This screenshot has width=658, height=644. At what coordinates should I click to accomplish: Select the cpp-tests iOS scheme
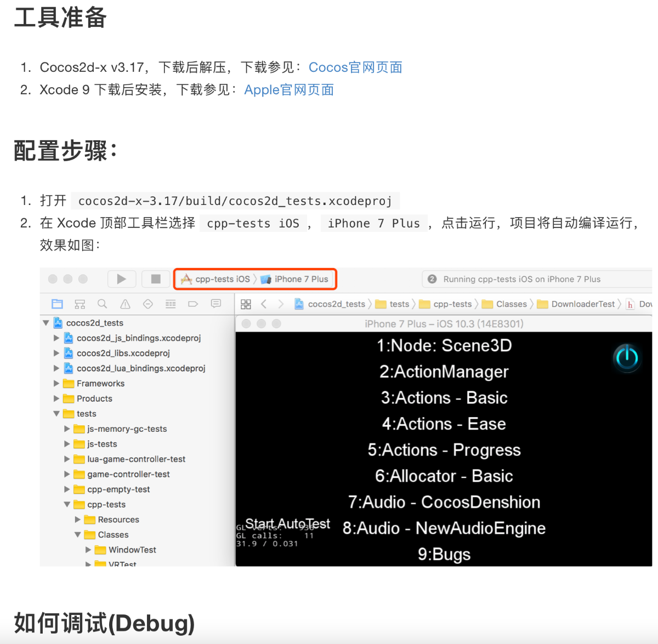tap(215, 279)
